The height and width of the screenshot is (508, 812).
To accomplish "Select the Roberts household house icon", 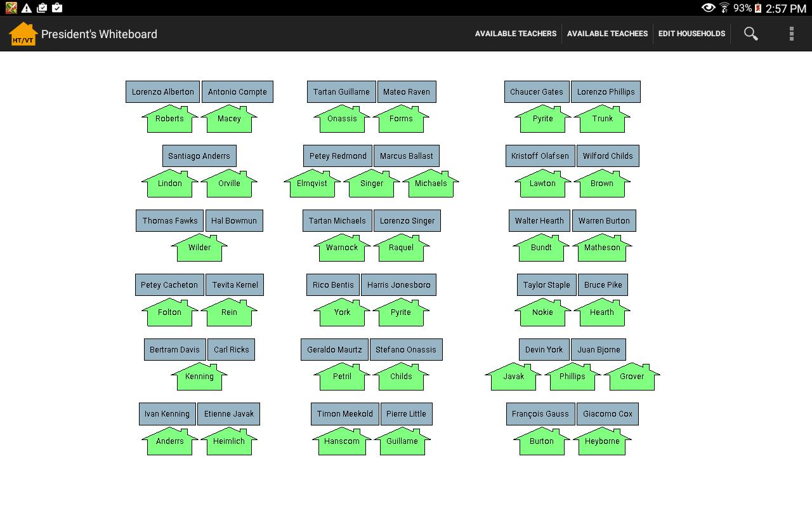I will pos(169,119).
